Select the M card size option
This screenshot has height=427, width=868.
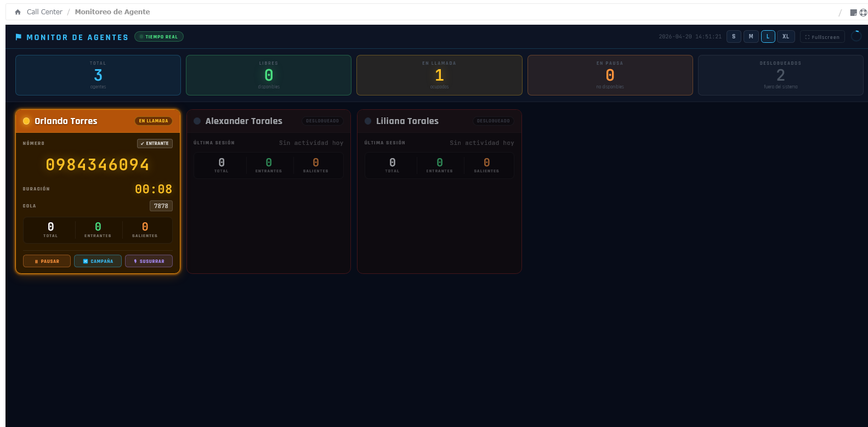pyautogui.click(x=751, y=37)
